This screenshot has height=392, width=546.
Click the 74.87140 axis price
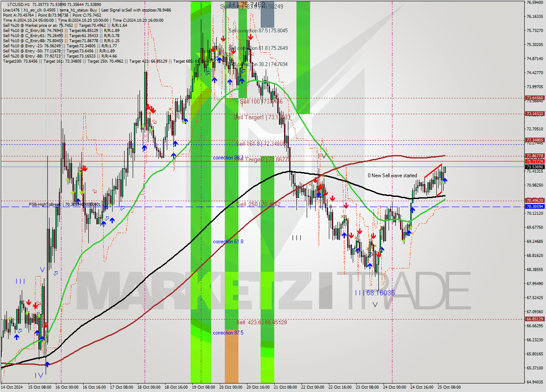pyautogui.click(x=535, y=58)
